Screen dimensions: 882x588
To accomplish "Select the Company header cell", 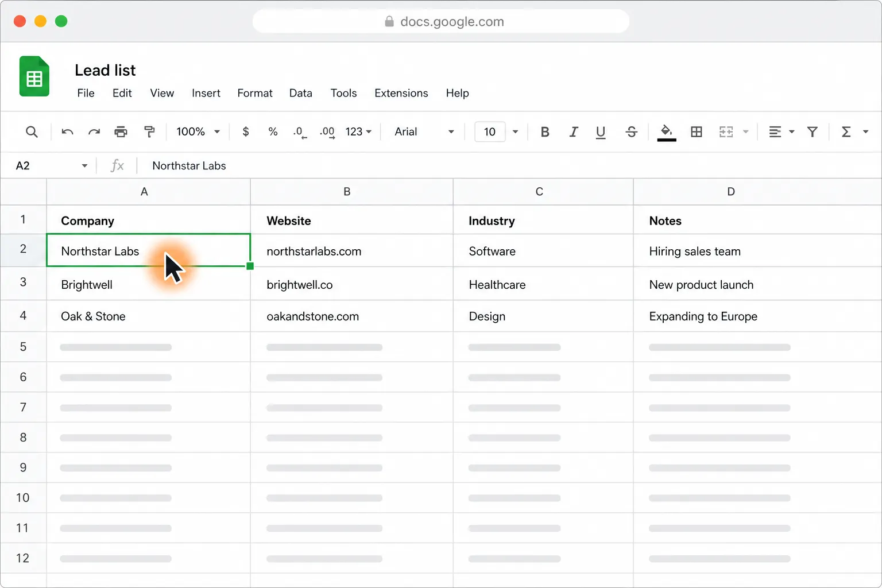I will 149,220.
